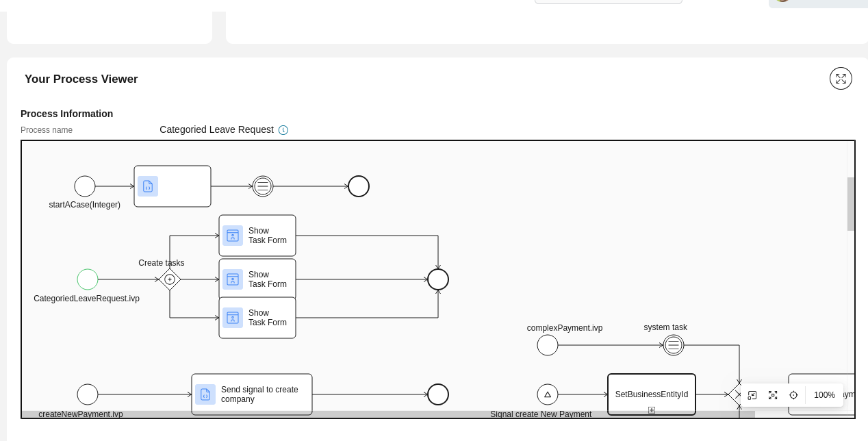Select the SetBusinessEntityId task
The width and height of the screenshot is (868, 441).
(x=652, y=394)
